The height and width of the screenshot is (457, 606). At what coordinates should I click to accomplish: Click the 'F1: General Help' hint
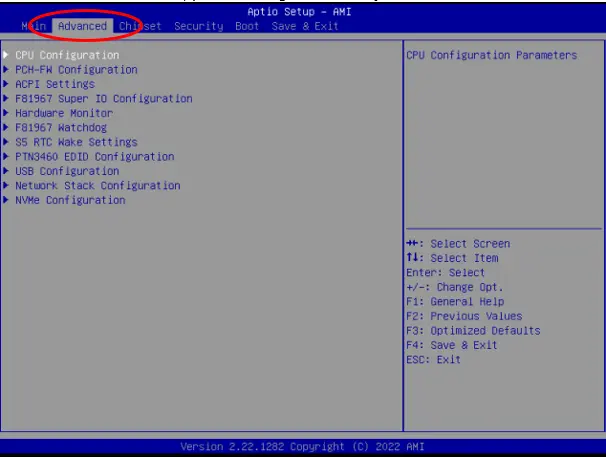point(455,302)
